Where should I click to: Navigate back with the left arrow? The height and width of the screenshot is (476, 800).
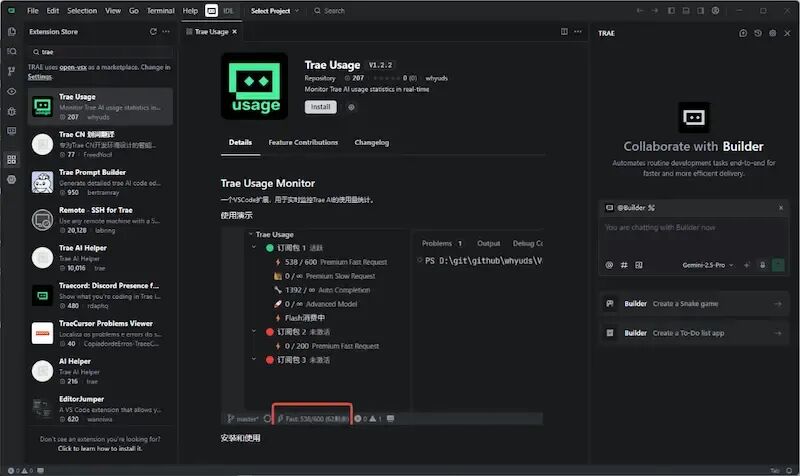coord(640,11)
